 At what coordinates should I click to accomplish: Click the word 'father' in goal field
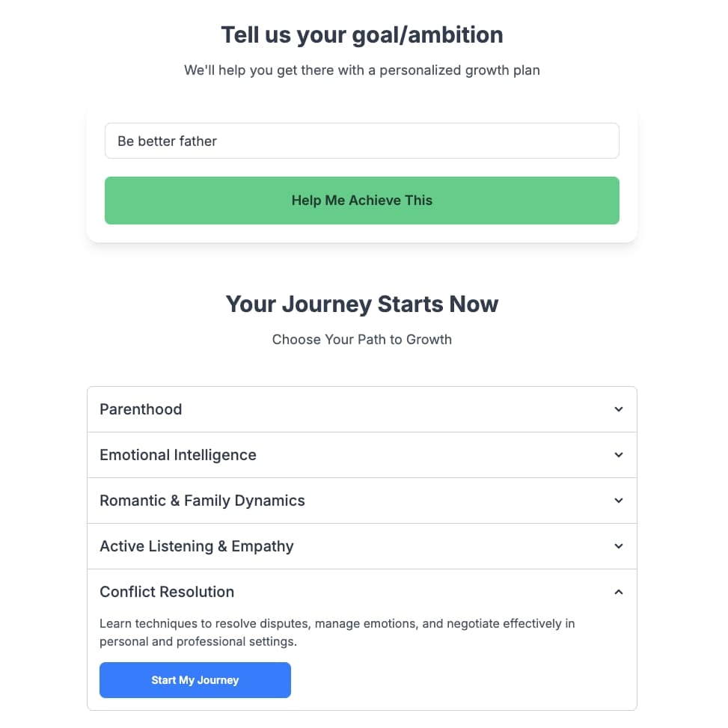click(x=198, y=141)
